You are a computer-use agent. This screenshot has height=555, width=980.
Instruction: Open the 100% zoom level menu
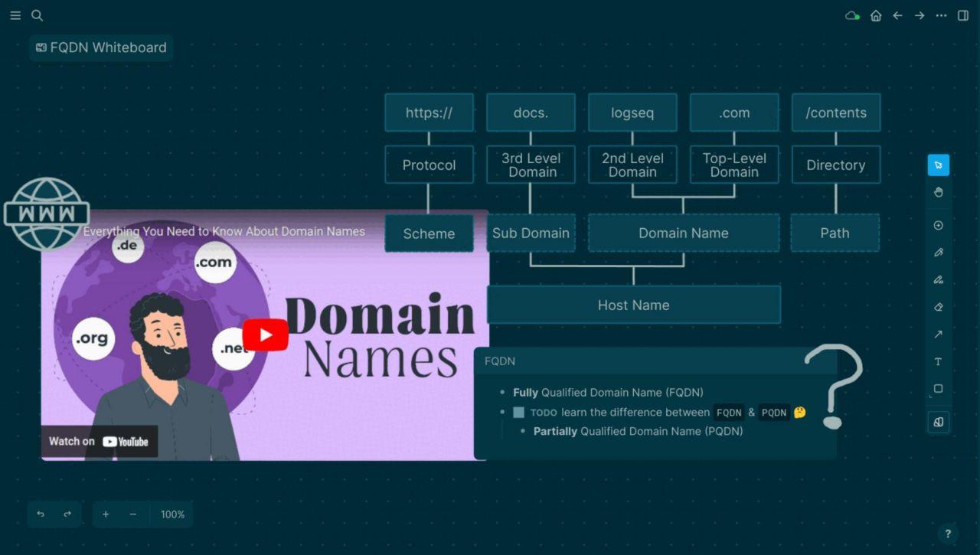pos(172,514)
